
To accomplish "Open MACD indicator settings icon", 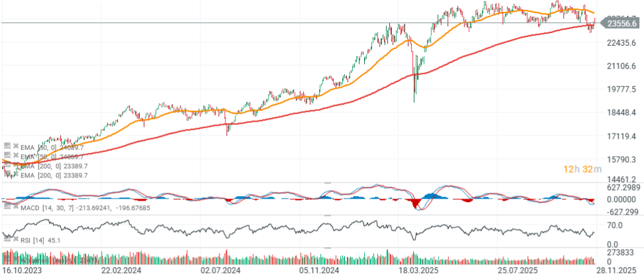I will click(x=6, y=207).
